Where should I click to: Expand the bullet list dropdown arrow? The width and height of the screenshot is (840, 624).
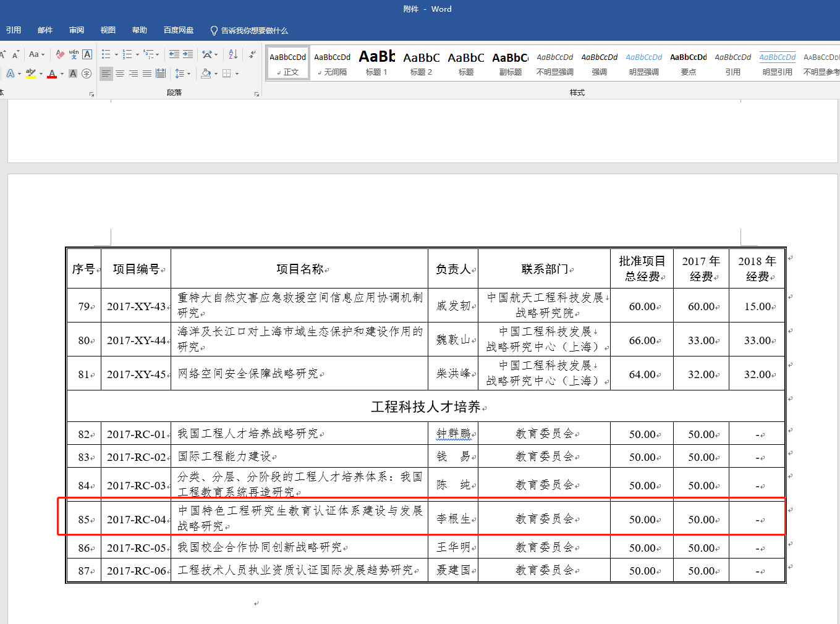tap(116, 55)
